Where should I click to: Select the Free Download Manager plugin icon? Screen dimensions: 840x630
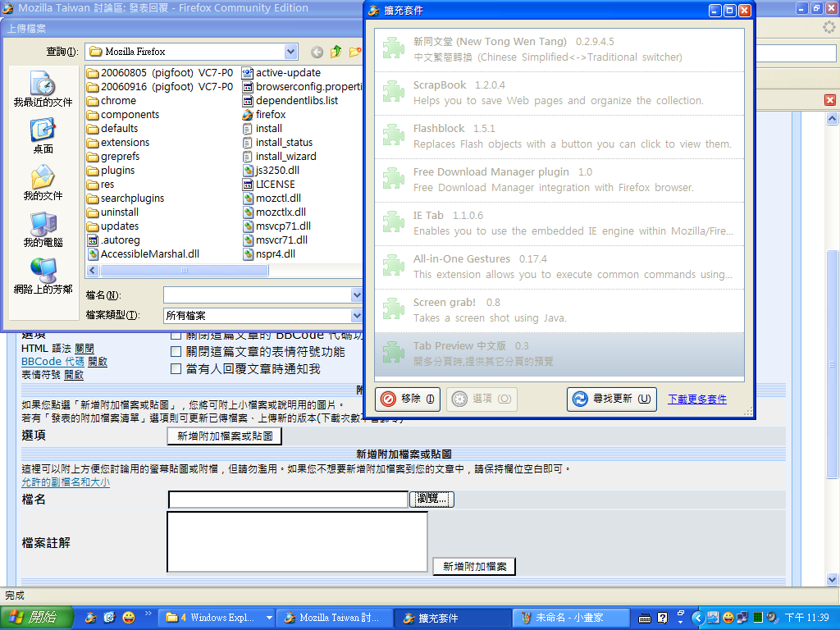point(393,178)
